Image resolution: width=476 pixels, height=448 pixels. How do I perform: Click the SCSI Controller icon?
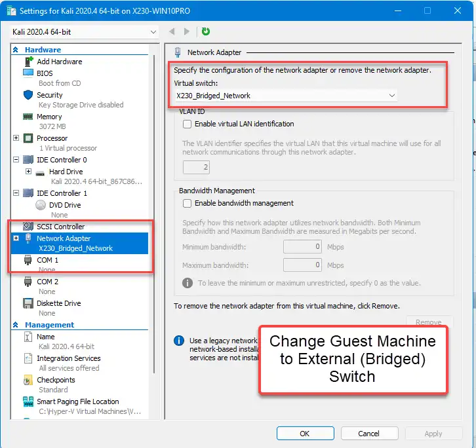coord(28,226)
